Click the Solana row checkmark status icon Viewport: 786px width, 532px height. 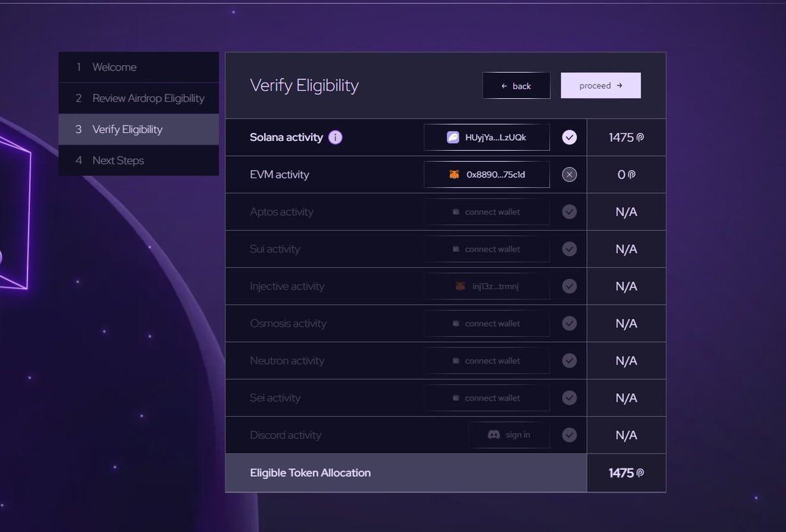[x=569, y=138]
